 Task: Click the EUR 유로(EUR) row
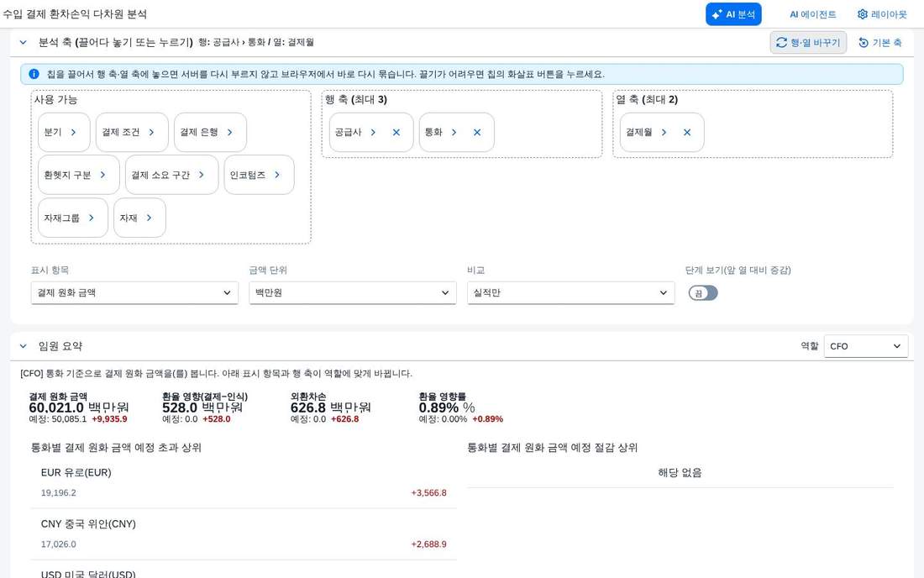point(244,482)
